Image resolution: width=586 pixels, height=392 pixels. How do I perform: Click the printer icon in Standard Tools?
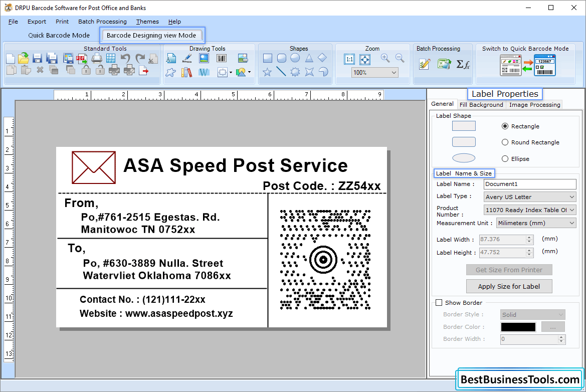tap(97, 58)
